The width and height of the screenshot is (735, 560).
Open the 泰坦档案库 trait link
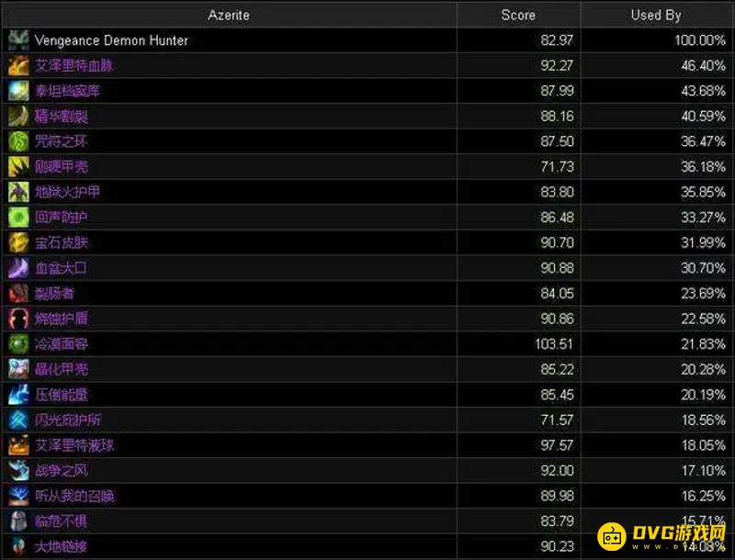point(67,91)
